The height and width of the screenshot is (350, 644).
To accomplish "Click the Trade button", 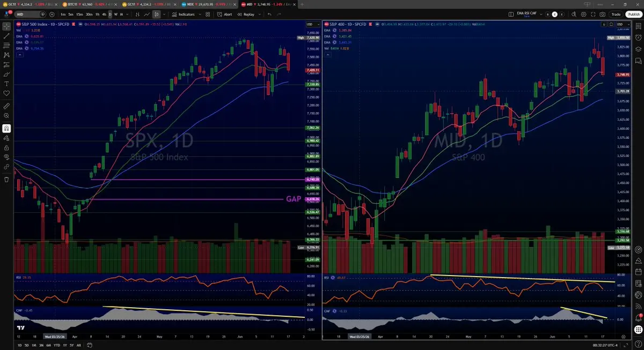I will coord(616,14).
